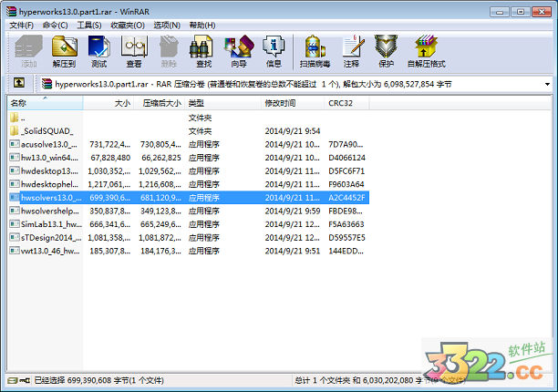Image resolution: width=558 pixels, height=392 pixels.
Task: Select the SimLab13.1_hw file name
Action: point(51,224)
